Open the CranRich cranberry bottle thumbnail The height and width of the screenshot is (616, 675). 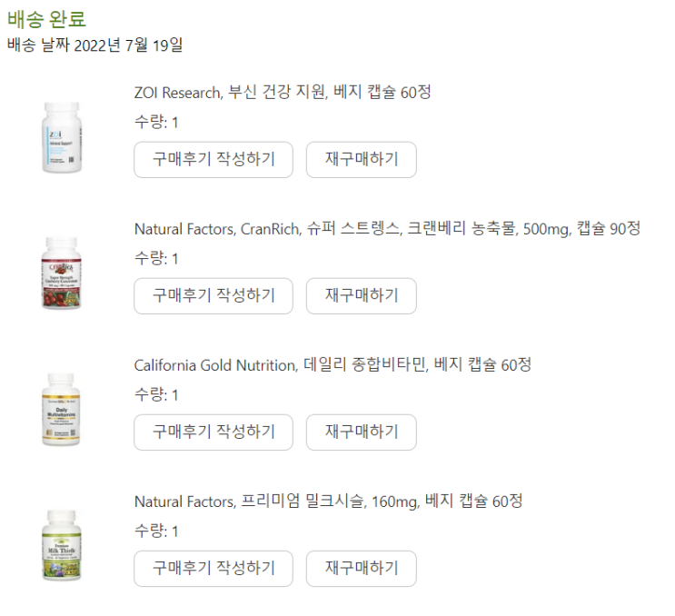click(61, 273)
